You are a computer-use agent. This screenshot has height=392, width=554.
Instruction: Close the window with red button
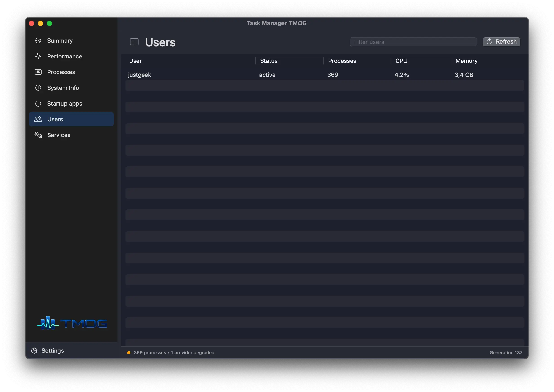point(31,23)
